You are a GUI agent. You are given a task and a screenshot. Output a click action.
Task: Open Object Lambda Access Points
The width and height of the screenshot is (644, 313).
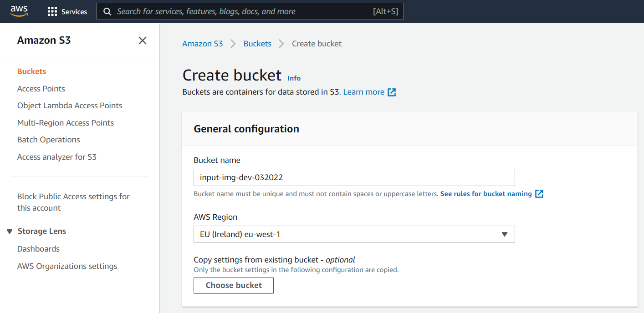tap(70, 106)
